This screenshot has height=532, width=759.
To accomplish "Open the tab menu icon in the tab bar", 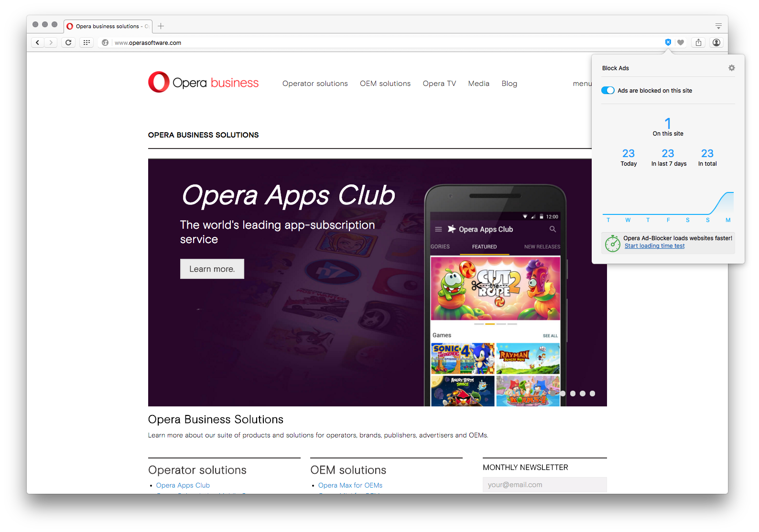I will pyautogui.click(x=718, y=26).
